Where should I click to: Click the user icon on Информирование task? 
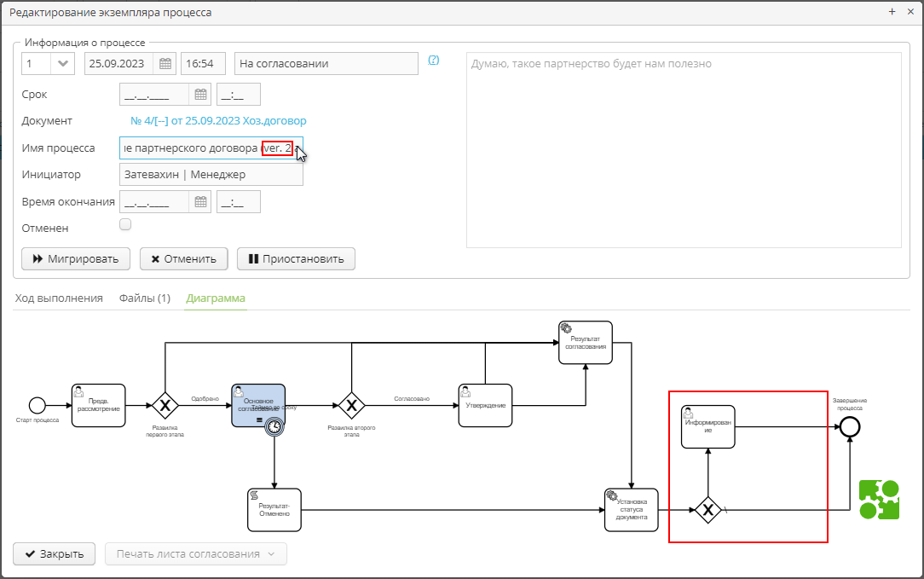click(690, 410)
